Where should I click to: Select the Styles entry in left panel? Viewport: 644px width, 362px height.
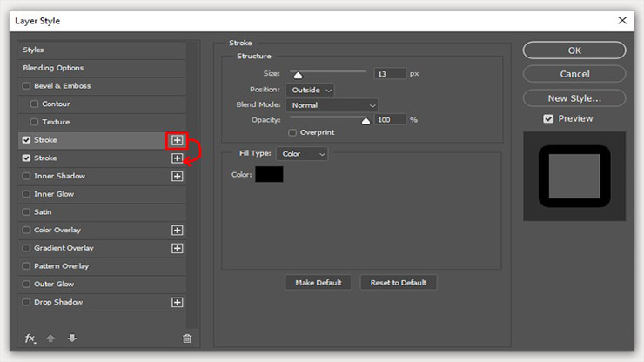pos(33,50)
